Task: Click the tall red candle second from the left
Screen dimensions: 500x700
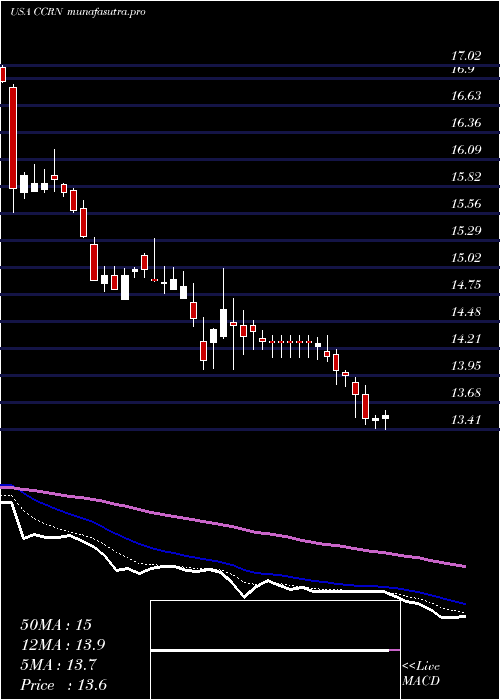Action: pos(13,138)
